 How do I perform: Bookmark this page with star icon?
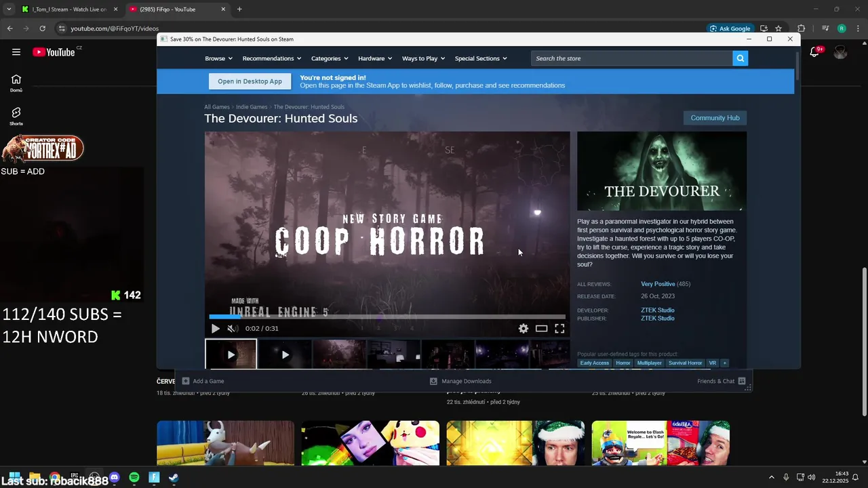coord(778,28)
